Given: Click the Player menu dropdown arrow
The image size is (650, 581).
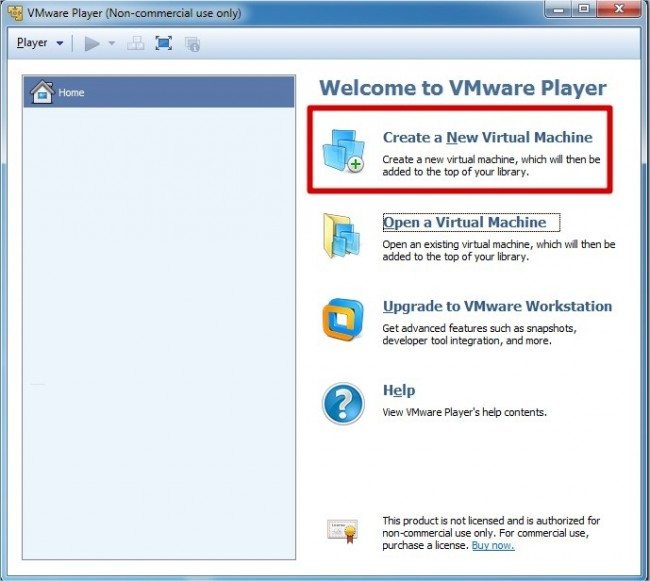Looking at the screenshot, I should coord(60,43).
